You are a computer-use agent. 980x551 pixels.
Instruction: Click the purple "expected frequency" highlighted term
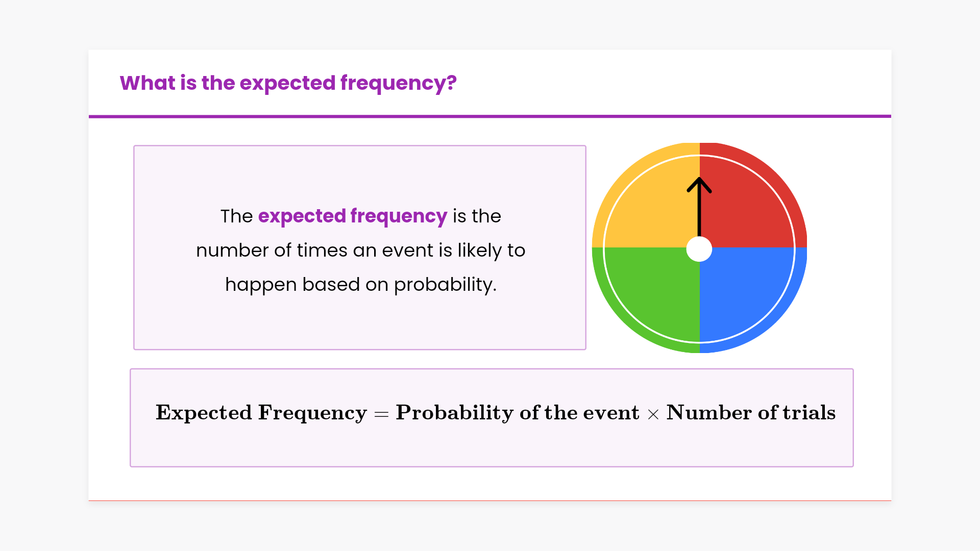[353, 216]
